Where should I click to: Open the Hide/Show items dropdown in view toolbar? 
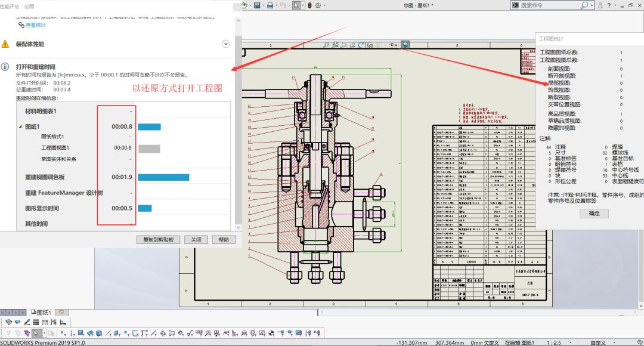[393, 45]
